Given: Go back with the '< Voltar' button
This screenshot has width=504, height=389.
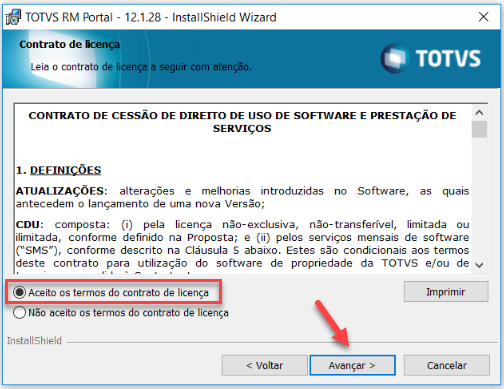Looking at the screenshot, I should pos(264,365).
